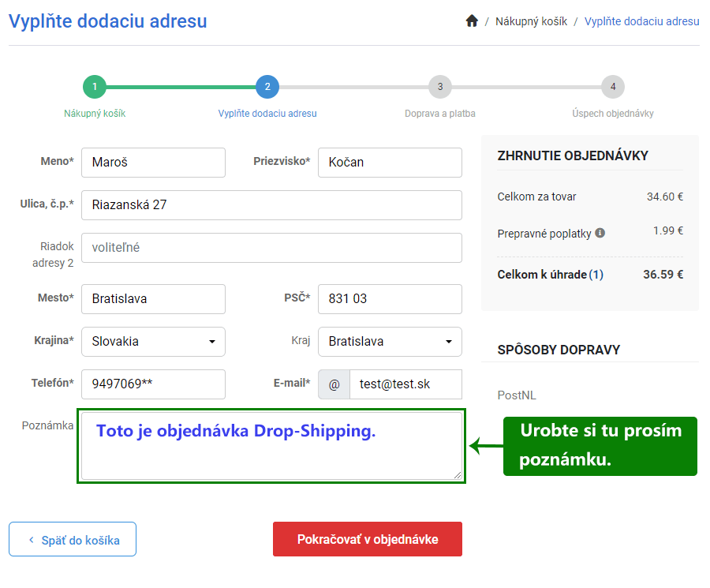Open the Nákupný košík breadcrumb link
Screen dimensions: 710x588
[x=531, y=21]
